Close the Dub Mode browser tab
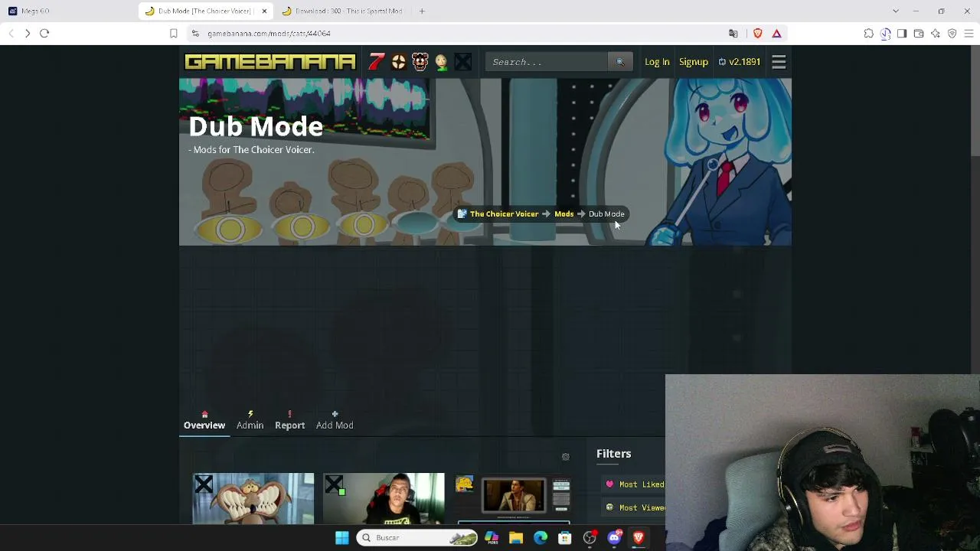Screen dimensions: 980x551 click(264, 11)
